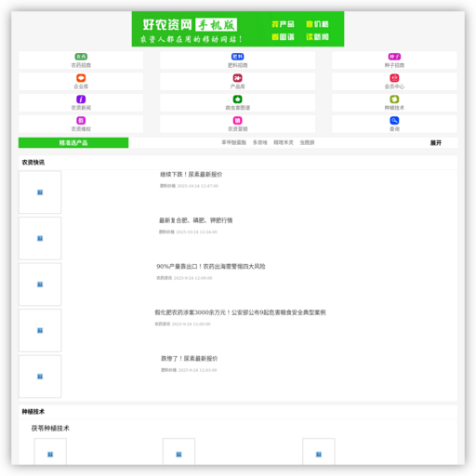Image resolution: width=476 pixels, height=476 pixels.
Task: Open the 种植技术 leaf icon
Action: click(x=394, y=99)
